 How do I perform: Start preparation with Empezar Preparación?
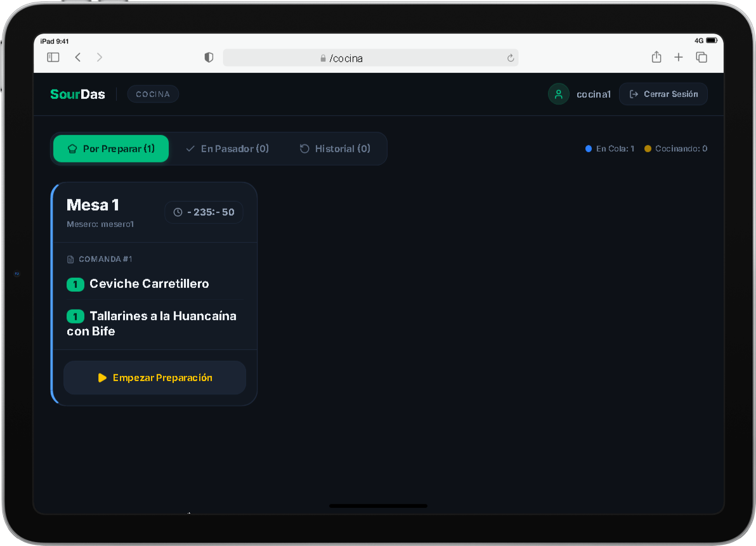155,378
